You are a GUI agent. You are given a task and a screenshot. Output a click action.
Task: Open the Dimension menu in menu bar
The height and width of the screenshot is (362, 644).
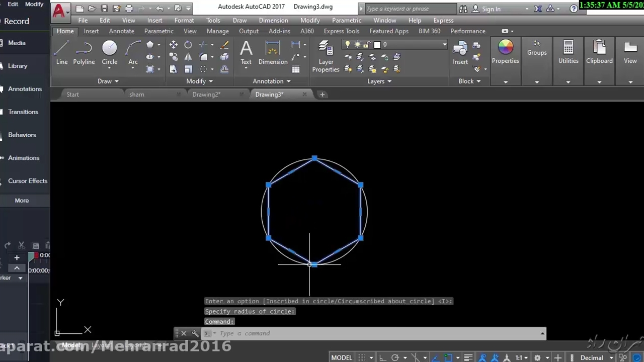pos(273,21)
